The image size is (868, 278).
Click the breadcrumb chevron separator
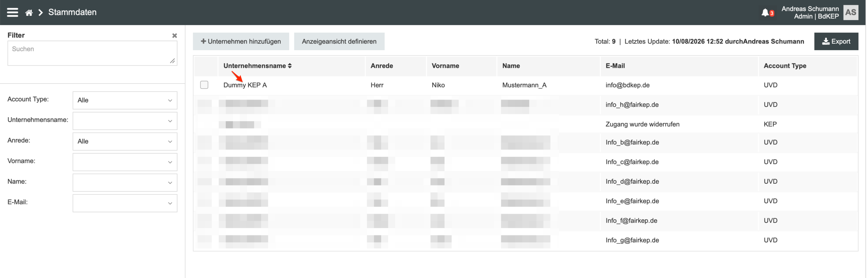click(x=41, y=13)
